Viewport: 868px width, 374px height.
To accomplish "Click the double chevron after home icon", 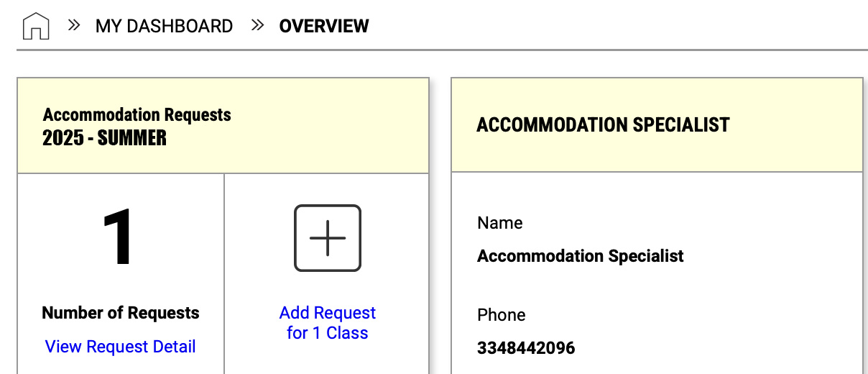I will coord(73,26).
